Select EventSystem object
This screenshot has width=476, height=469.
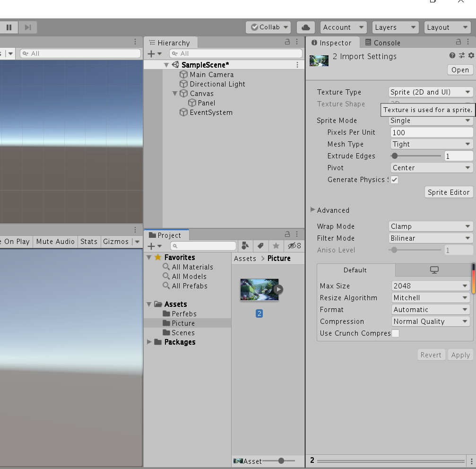point(211,113)
